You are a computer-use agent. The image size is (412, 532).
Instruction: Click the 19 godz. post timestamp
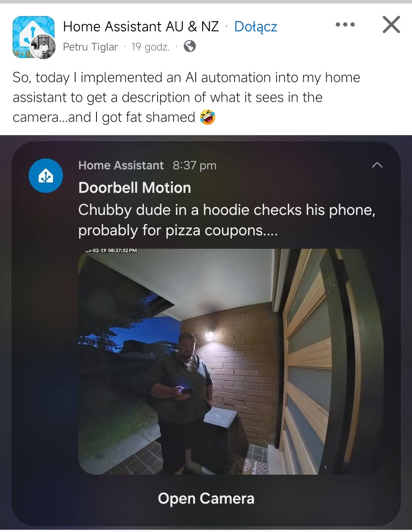click(150, 47)
